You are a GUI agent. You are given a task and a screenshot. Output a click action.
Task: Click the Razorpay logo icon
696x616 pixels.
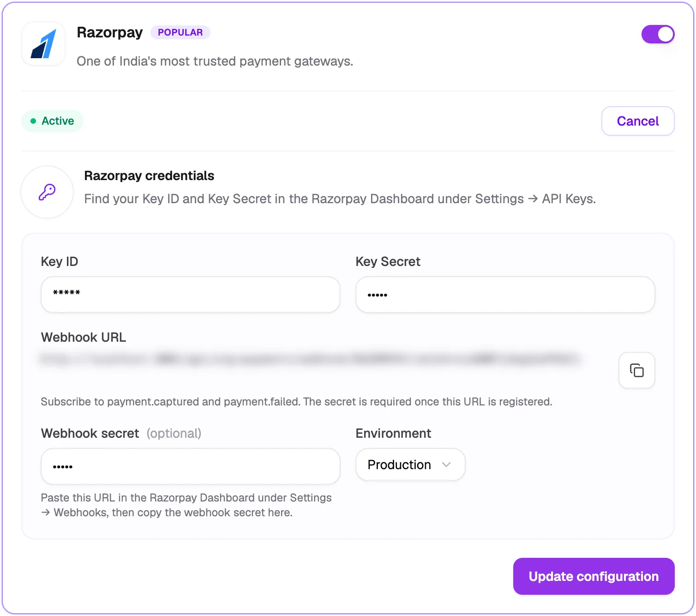pyautogui.click(x=43, y=44)
